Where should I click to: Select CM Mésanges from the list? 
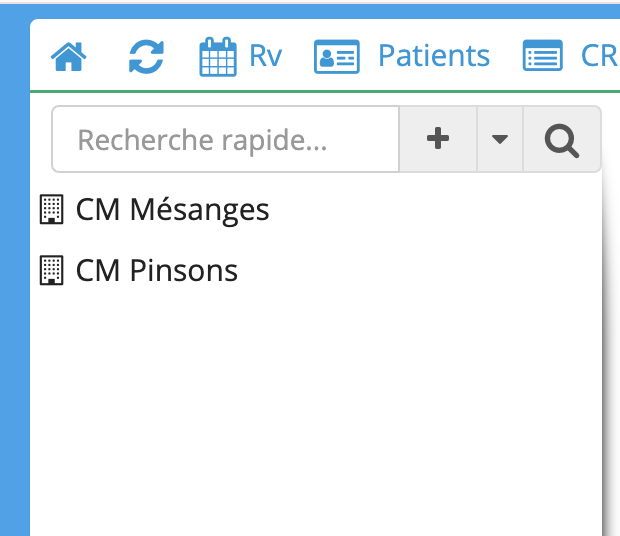pos(172,209)
